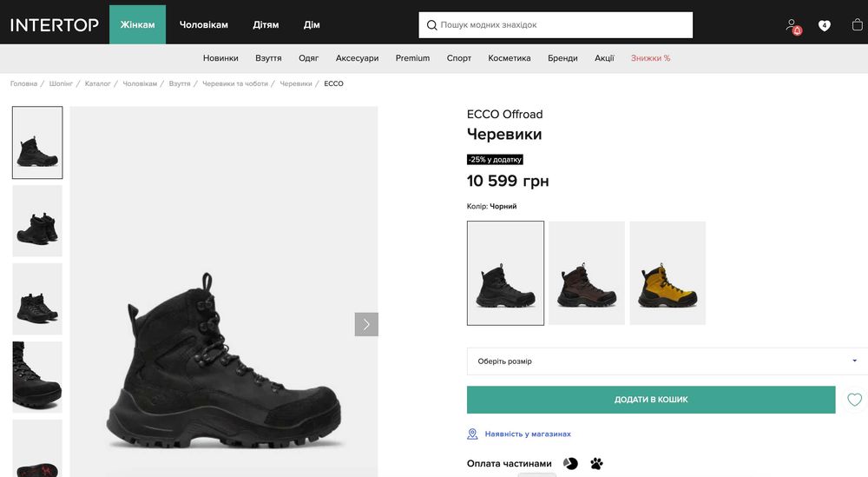Open the Взуття menu item
868x477 pixels.
[268, 58]
